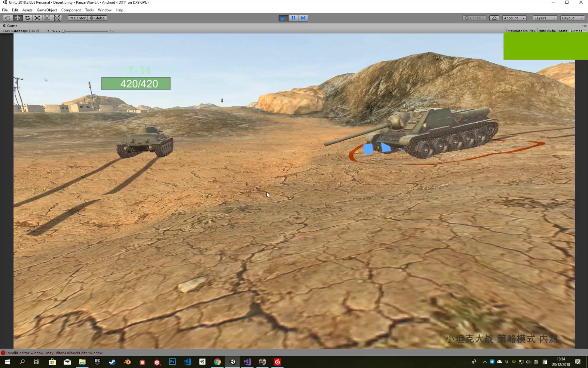Screen dimensions: 588x368
Task: Select the combined Transform tool
Action: click(x=57, y=18)
